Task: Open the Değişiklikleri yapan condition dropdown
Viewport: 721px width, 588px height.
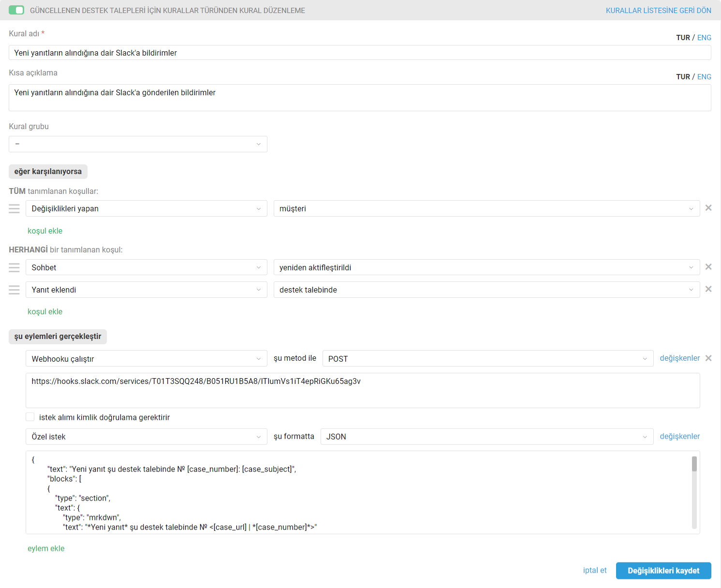Action: click(147, 208)
